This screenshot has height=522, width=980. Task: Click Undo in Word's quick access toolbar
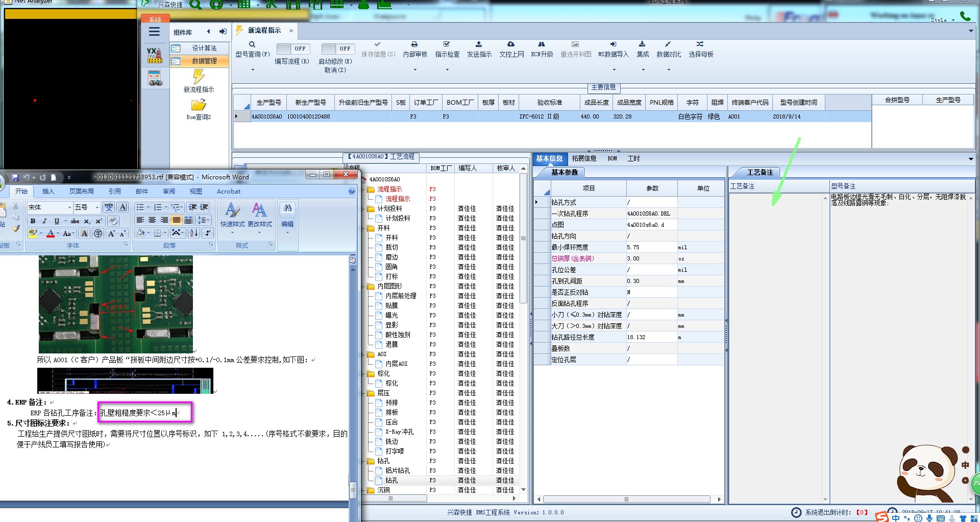click(x=27, y=178)
